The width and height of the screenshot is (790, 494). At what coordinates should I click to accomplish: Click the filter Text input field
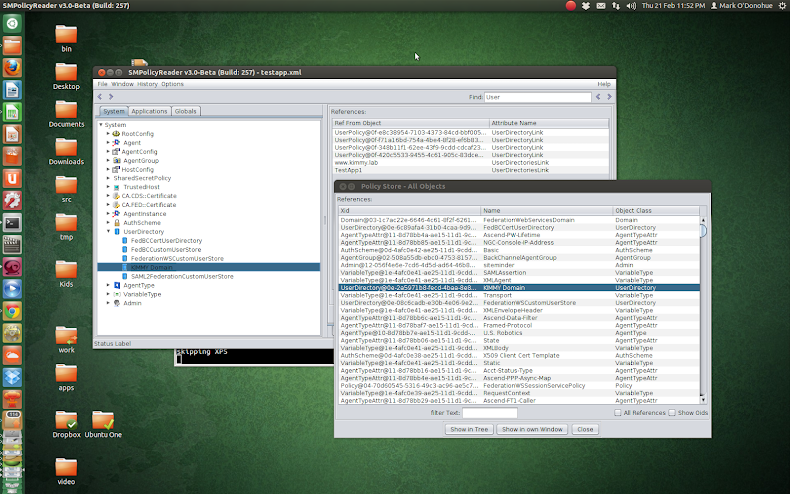(489, 412)
